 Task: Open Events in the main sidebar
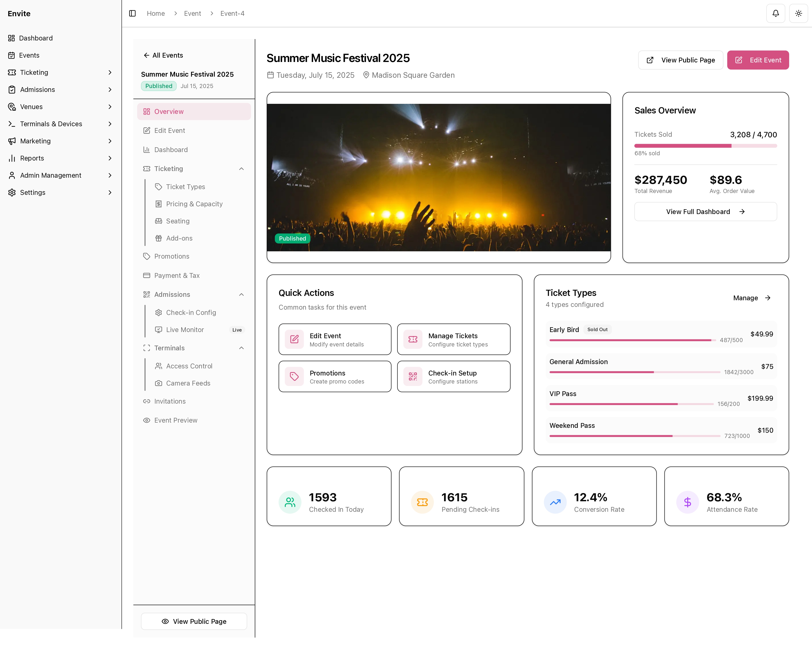pyautogui.click(x=60, y=55)
